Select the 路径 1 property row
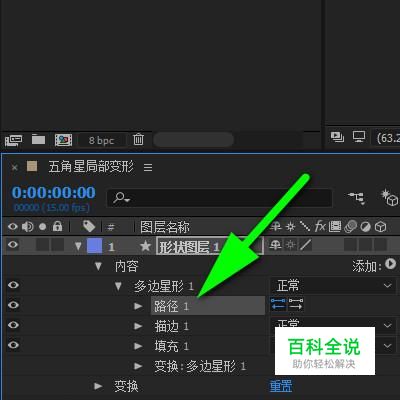 point(208,306)
